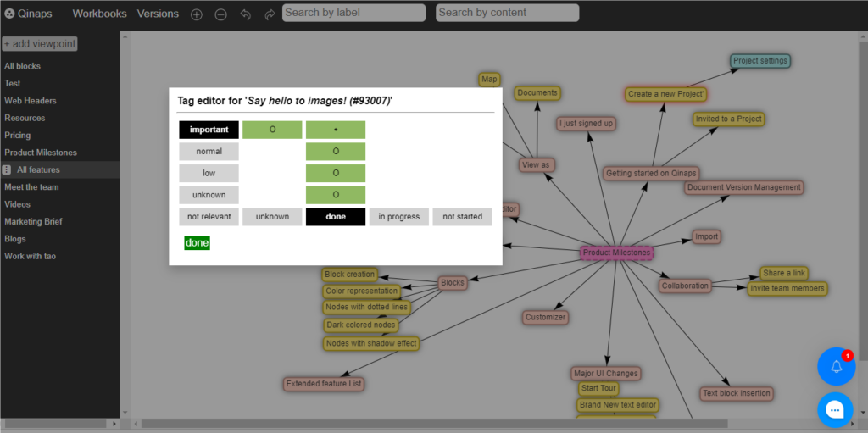
Task: Toggle the normal priority tag
Action: click(209, 151)
